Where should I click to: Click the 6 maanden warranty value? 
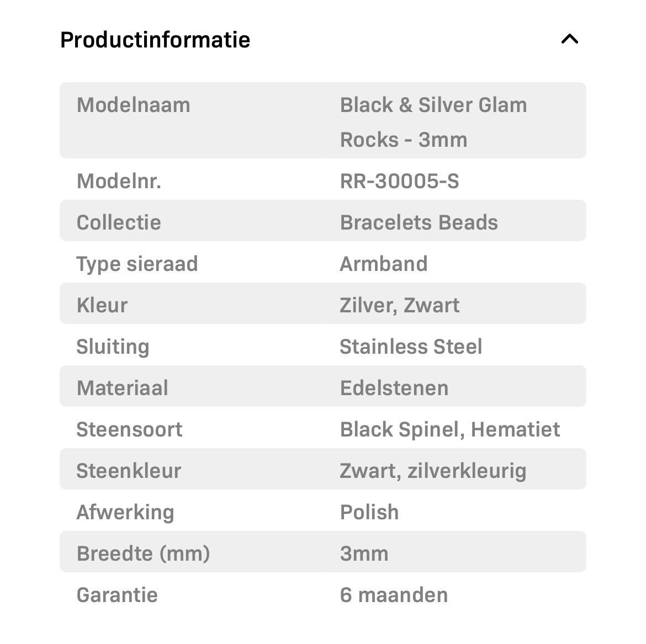(394, 595)
